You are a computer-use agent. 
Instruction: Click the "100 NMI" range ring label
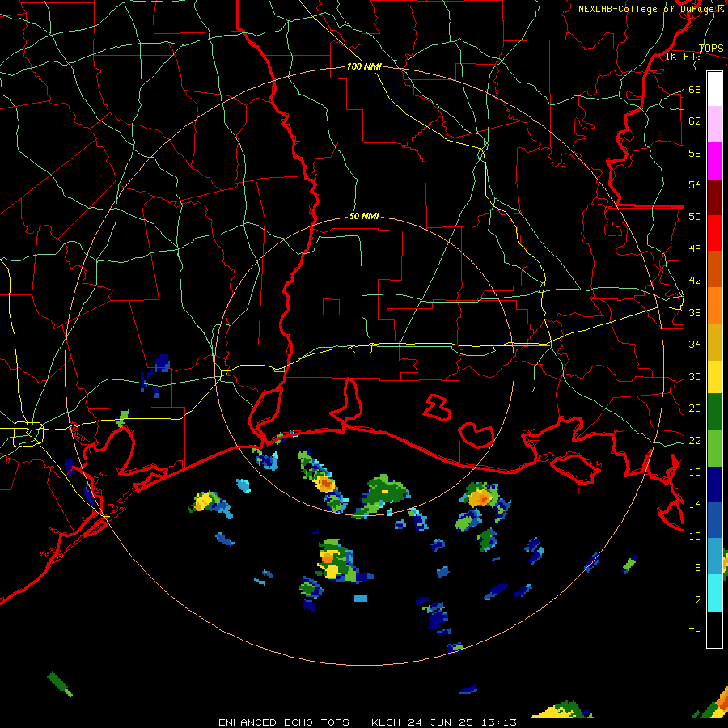(365, 66)
